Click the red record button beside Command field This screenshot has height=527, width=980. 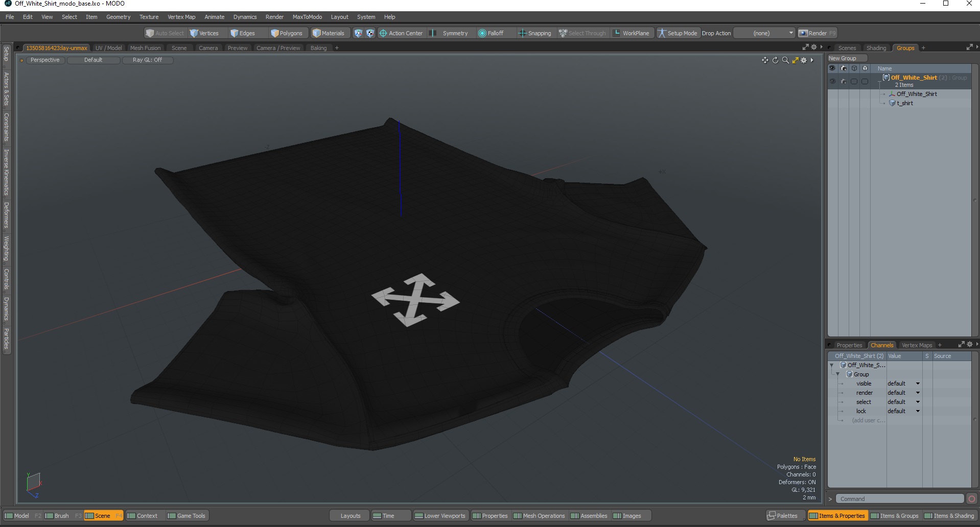point(972,499)
